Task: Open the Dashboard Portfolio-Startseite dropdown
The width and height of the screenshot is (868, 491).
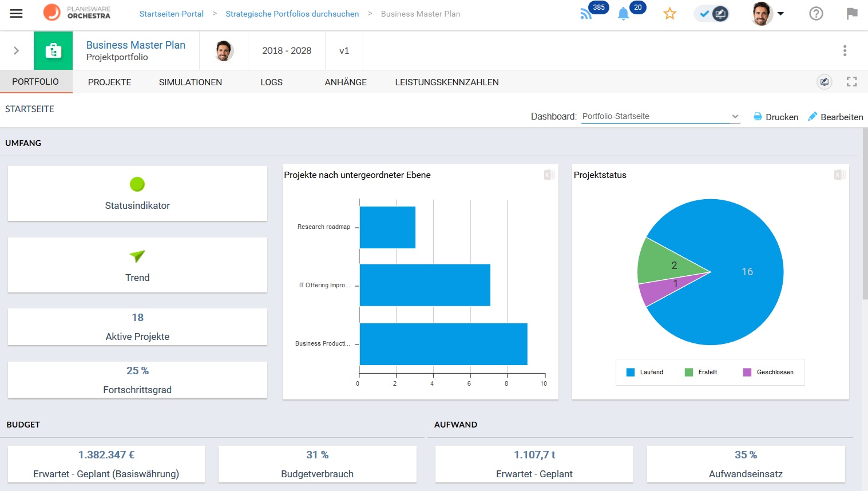Action: (x=660, y=116)
